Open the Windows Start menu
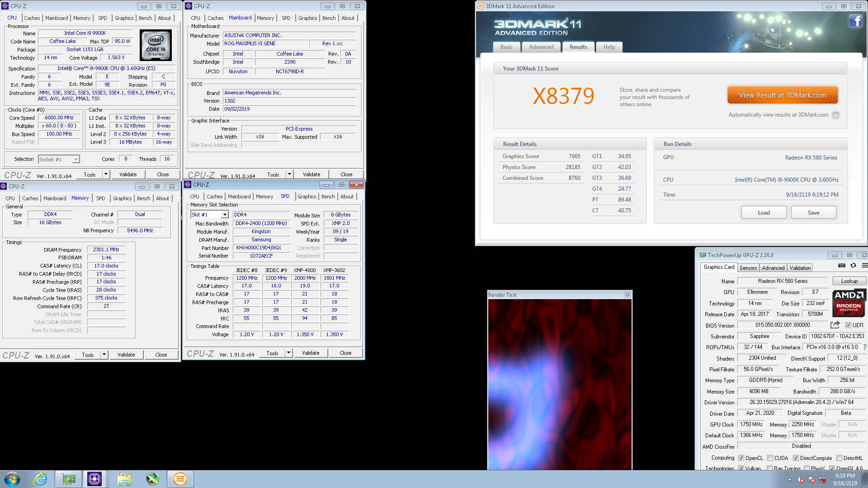868x488 pixels. [12, 479]
